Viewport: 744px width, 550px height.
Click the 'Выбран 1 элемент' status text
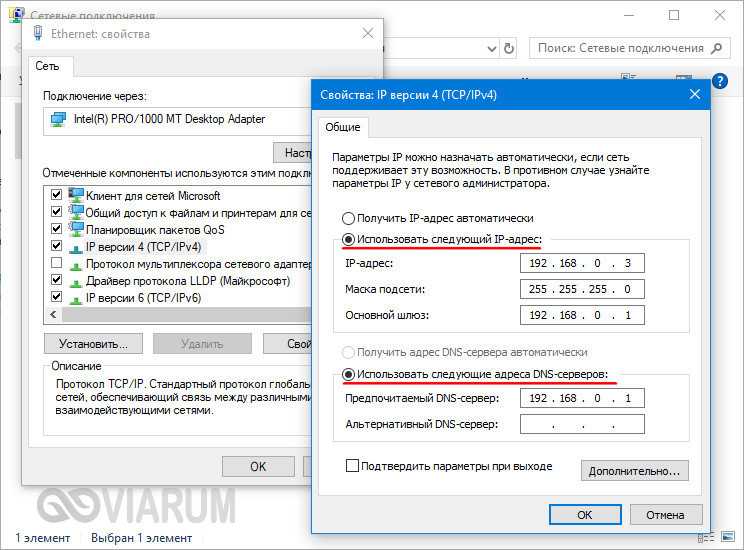point(141,538)
